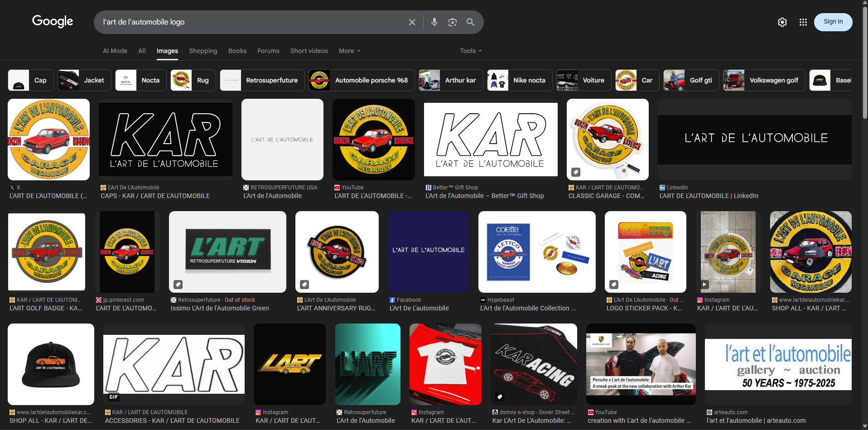Open L'ART GOLF BADGE thumbnail

coord(47,252)
